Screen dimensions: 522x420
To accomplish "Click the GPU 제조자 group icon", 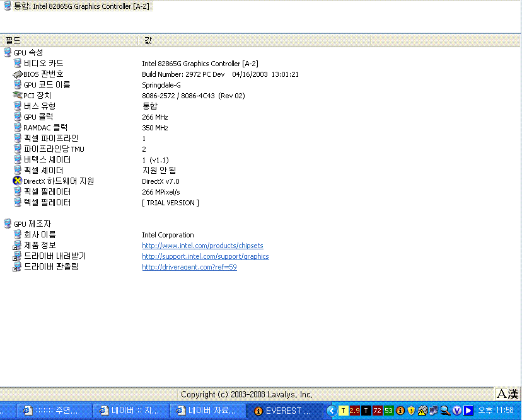I will 8,224.
